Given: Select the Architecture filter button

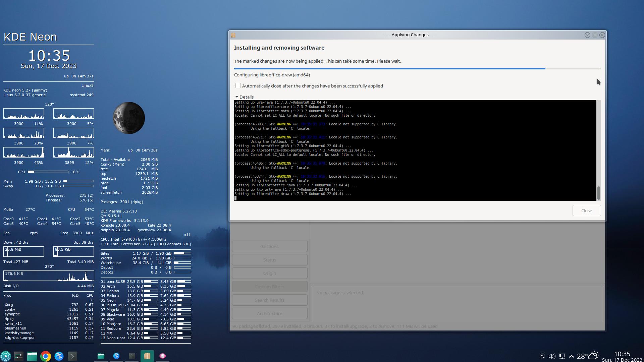Looking at the screenshot, I should tap(270, 313).
